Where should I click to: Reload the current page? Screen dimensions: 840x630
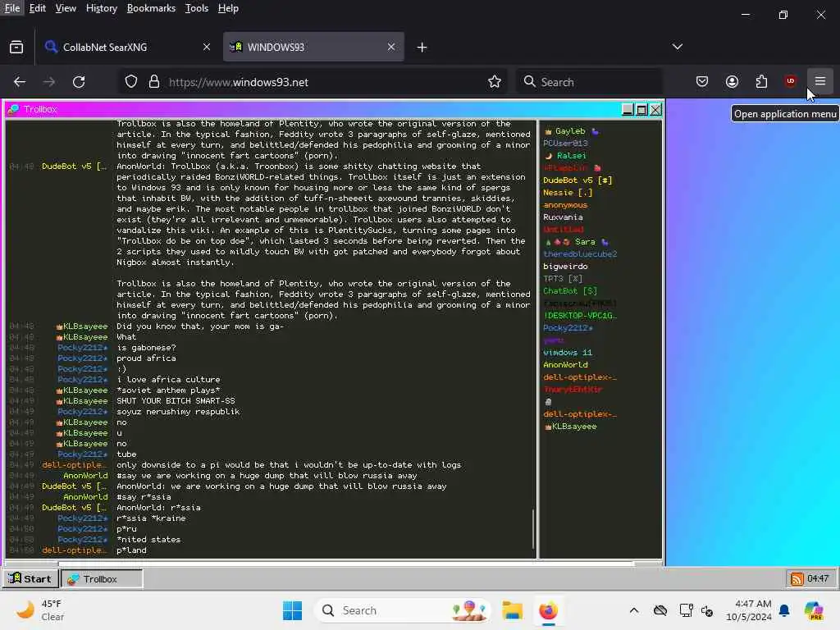click(x=79, y=81)
